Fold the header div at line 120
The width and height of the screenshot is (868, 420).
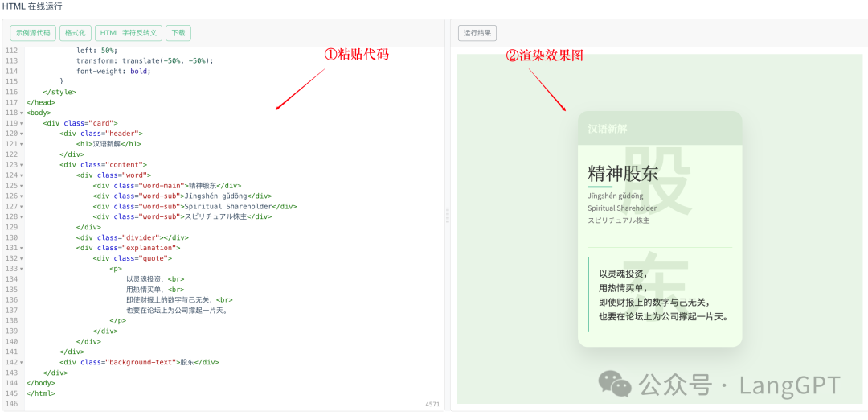22,134
